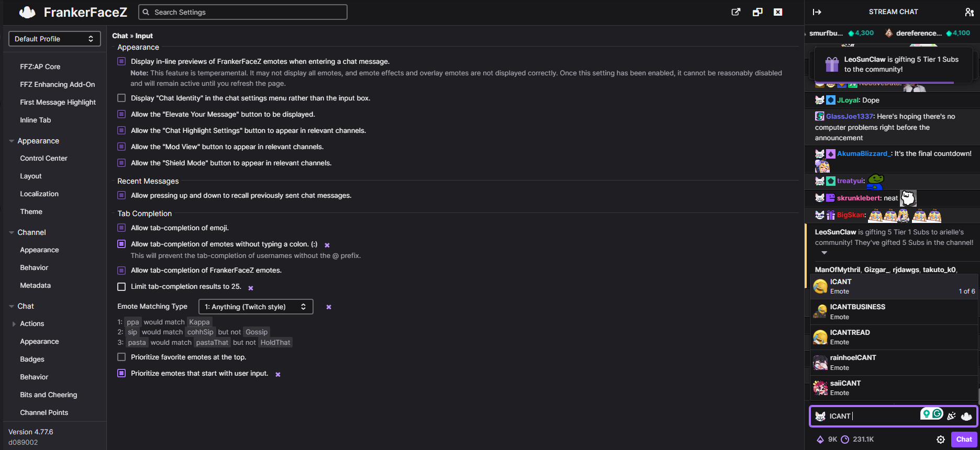The width and height of the screenshot is (980, 450).
Task: Expand the Actions tree item arrow
Action: [14, 324]
